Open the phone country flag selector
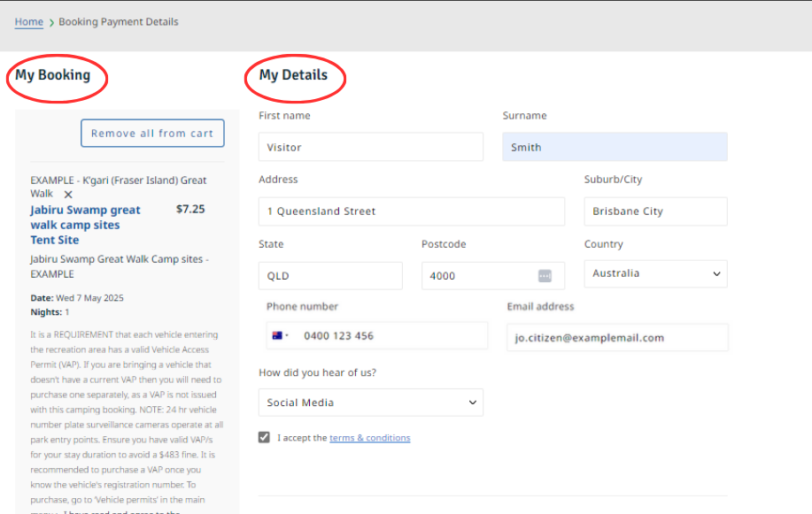The image size is (812, 514). 280,335
